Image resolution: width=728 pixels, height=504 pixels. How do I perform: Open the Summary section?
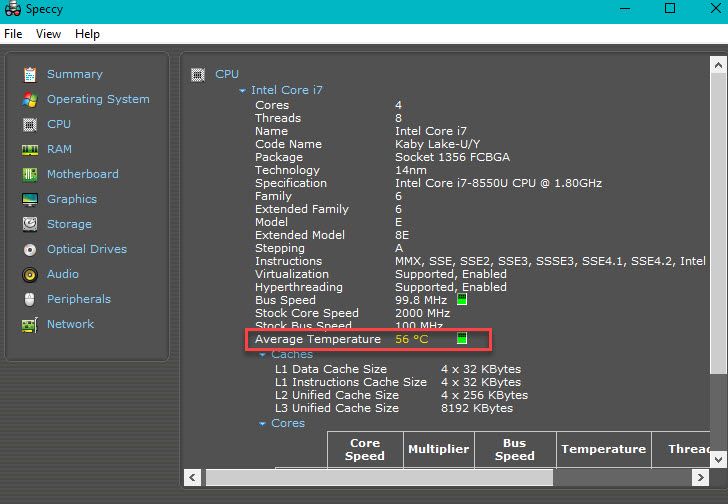tap(75, 74)
